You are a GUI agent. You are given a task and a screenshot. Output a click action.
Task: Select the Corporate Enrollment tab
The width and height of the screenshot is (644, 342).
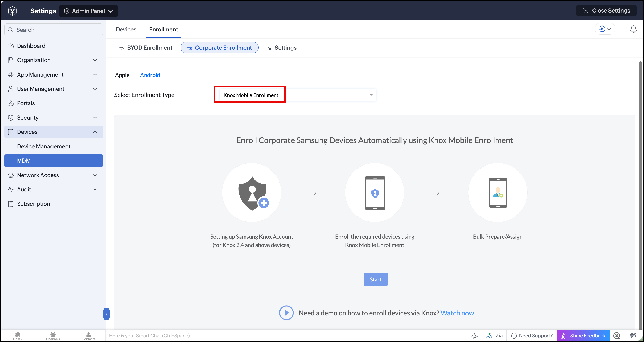point(220,48)
